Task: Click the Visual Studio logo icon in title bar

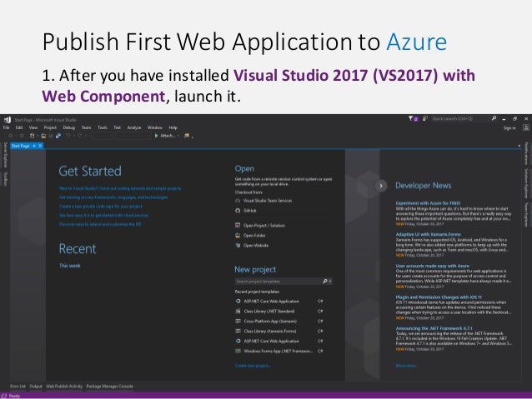Action: (8, 120)
